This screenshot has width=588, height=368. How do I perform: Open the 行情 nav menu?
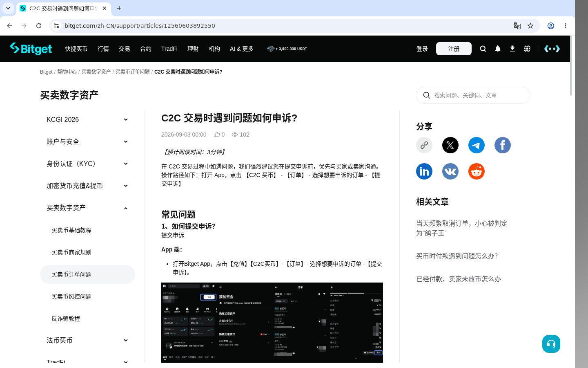103,49
